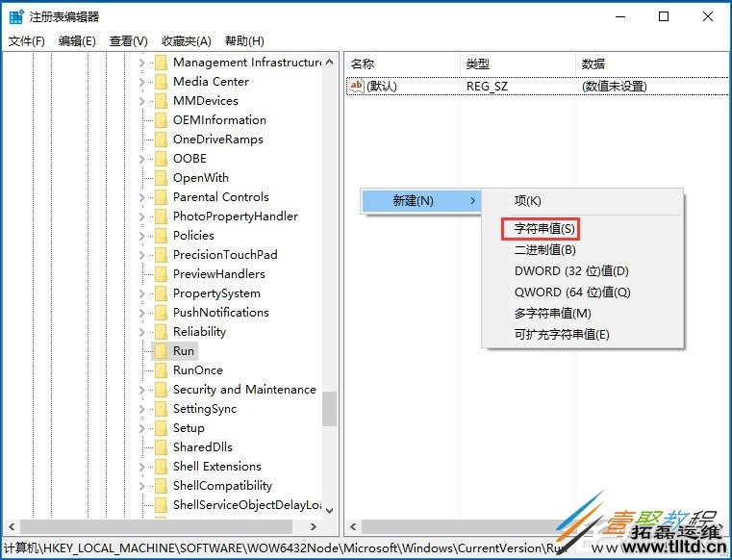This screenshot has width=732, height=560.
Task: Click the ShellCompatibility folder icon
Action: tap(161, 486)
